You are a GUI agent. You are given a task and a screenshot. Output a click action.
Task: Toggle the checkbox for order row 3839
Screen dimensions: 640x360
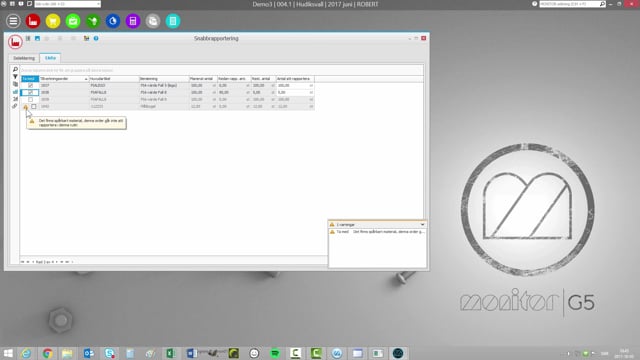coord(31,99)
